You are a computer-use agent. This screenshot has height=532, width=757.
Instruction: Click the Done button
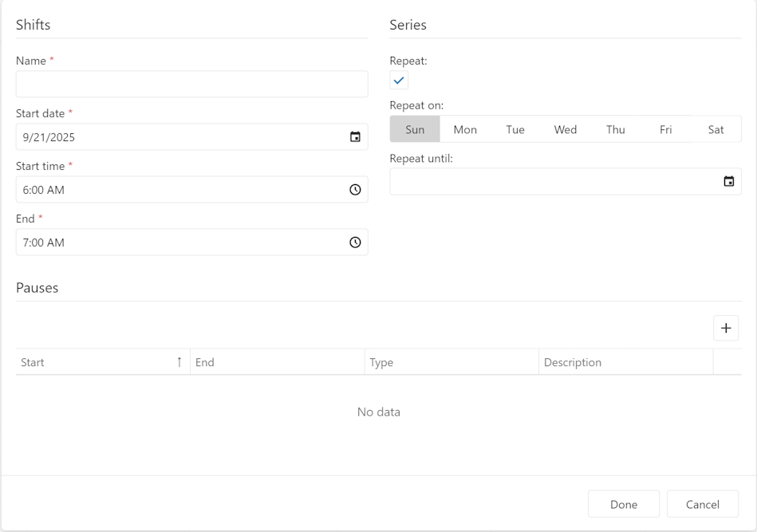(x=623, y=504)
